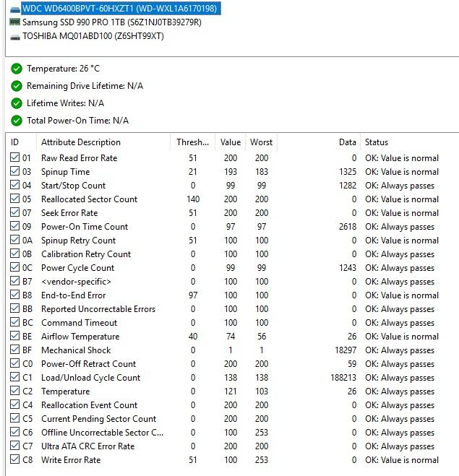Click 'Total Power-On Time: N/A' text
459x476 pixels.
point(77,121)
